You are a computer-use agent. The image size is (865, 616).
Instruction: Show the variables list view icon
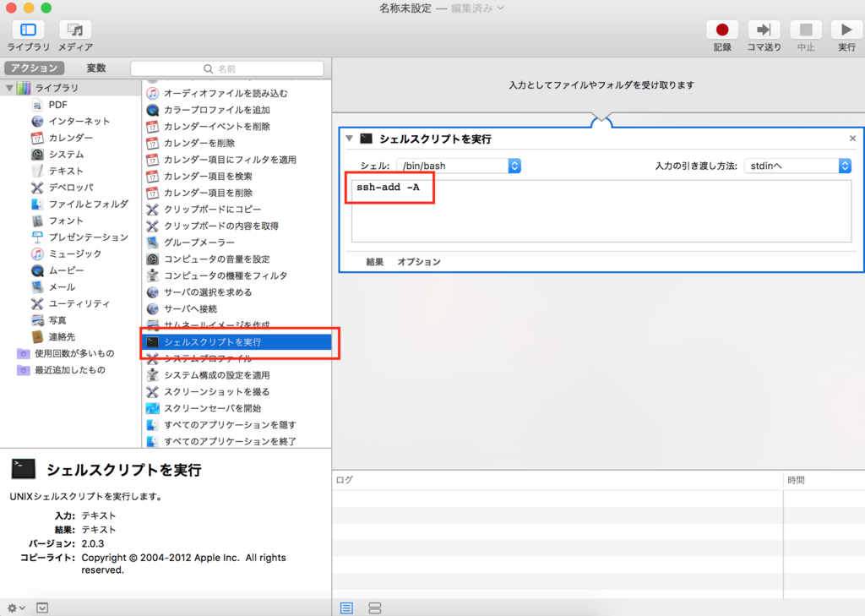tap(374, 608)
